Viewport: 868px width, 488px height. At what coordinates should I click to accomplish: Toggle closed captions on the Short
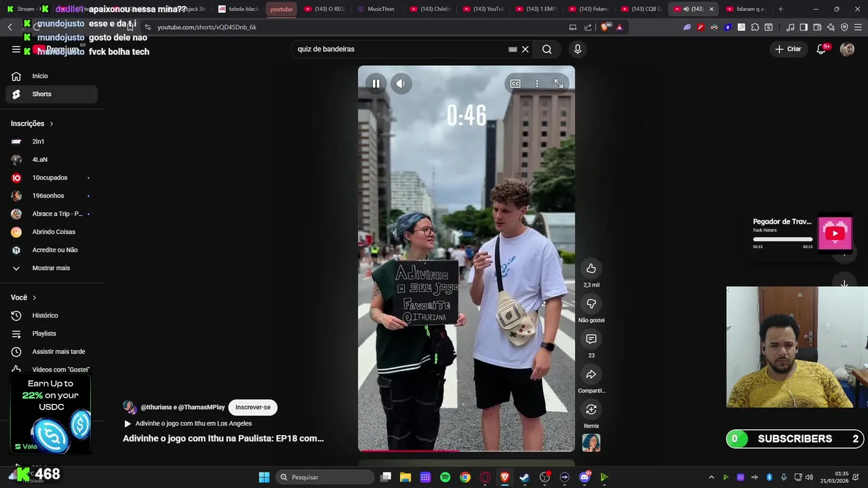(x=515, y=83)
